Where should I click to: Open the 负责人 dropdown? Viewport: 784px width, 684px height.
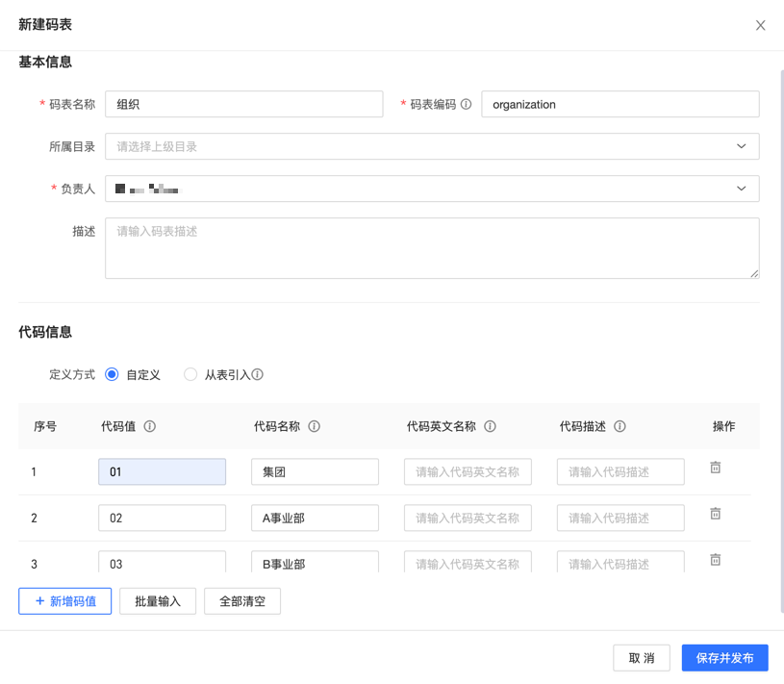tap(432, 189)
